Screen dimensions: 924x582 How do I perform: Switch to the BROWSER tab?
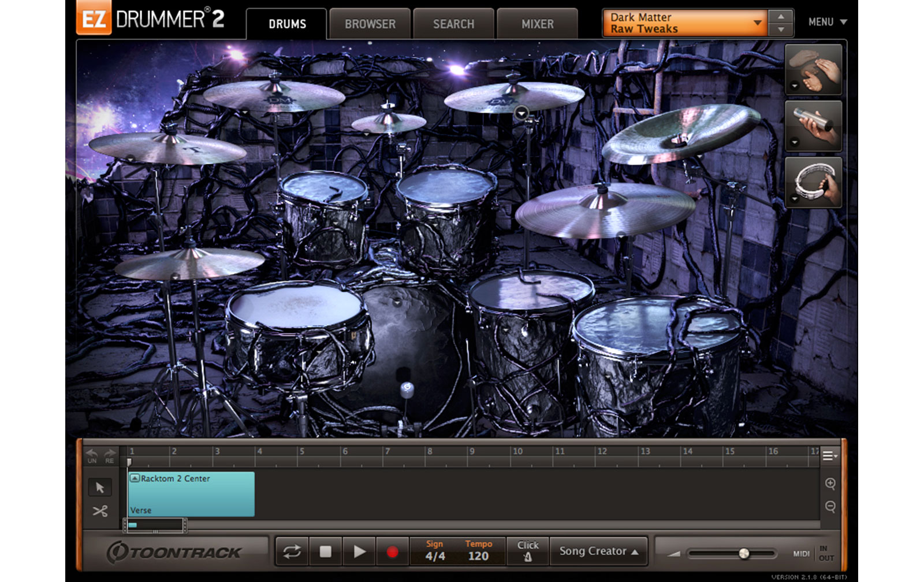(x=370, y=24)
